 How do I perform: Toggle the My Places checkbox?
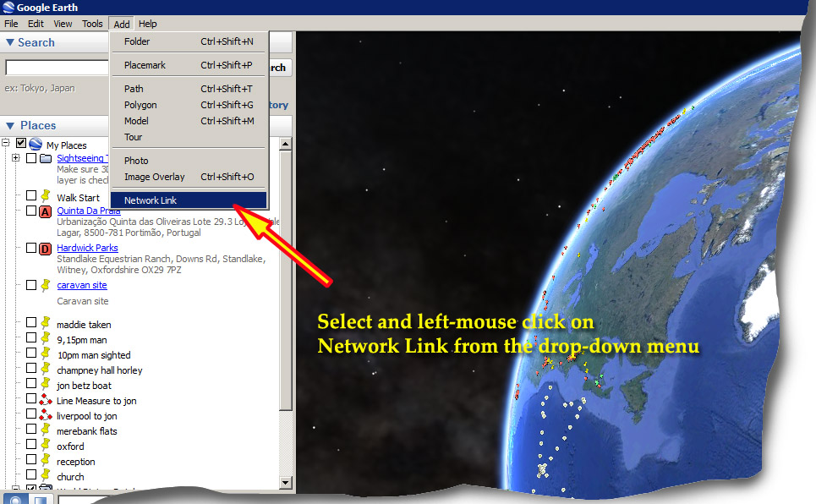tap(21, 143)
